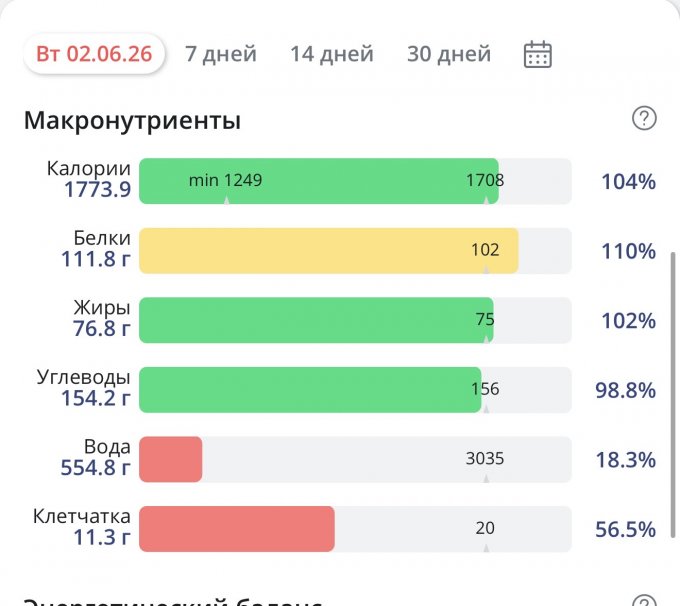Switch to the 7 дней period

pos(221,54)
